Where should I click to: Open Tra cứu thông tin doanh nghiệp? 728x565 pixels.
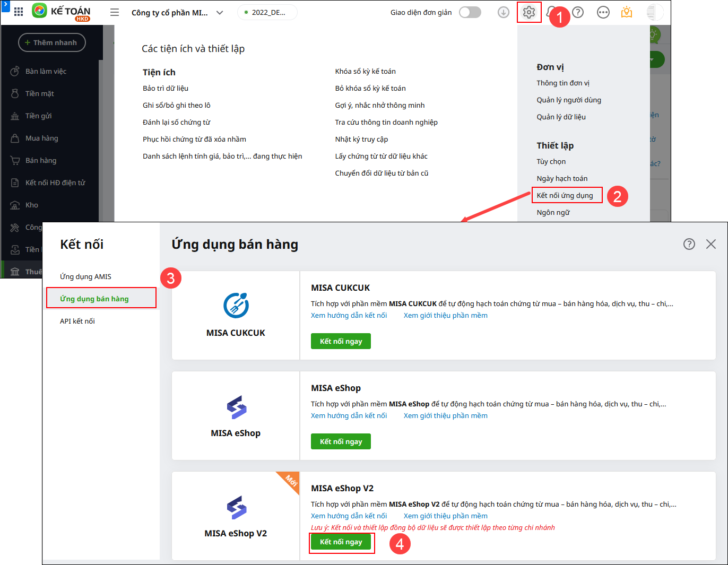click(386, 122)
